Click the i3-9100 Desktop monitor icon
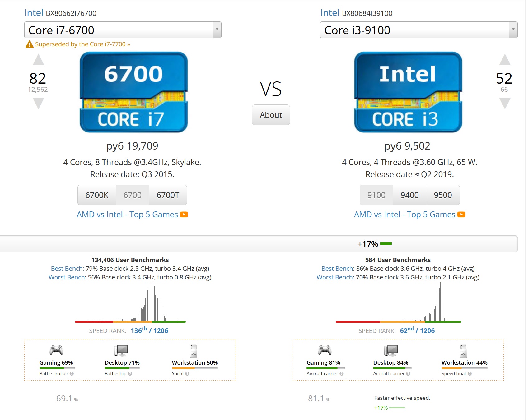The height and width of the screenshot is (420, 528). click(391, 350)
